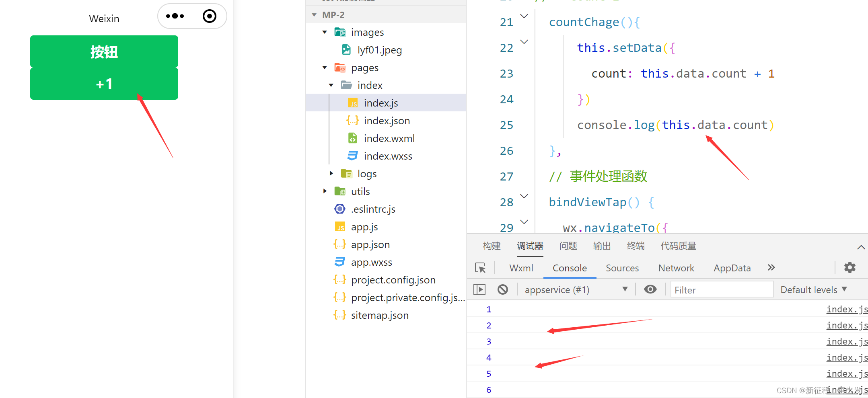The height and width of the screenshot is (398, 868).
Task: Toggle the live expression eye icon
Action: pos(650,289)
